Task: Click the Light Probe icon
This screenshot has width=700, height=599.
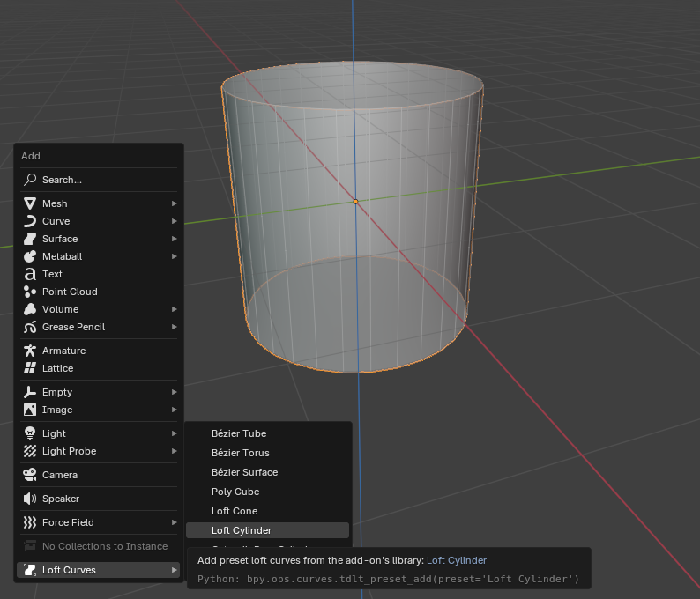Action: point(30,451)
